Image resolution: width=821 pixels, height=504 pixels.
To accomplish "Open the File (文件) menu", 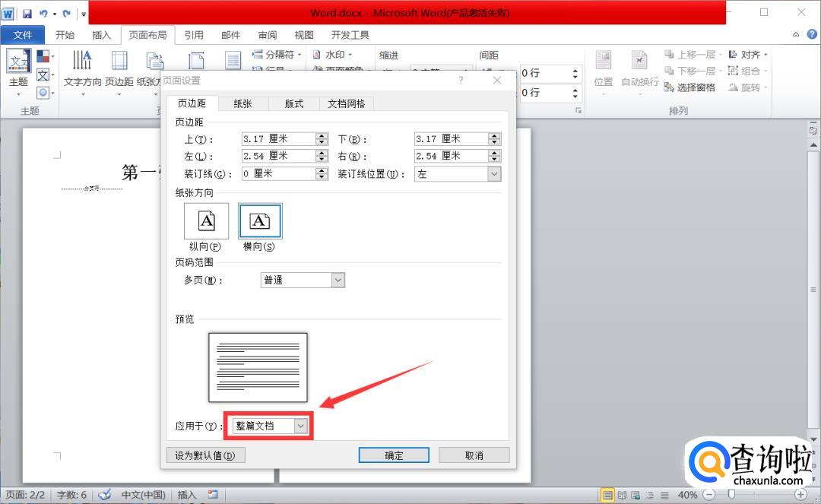I will coord(23,34).
